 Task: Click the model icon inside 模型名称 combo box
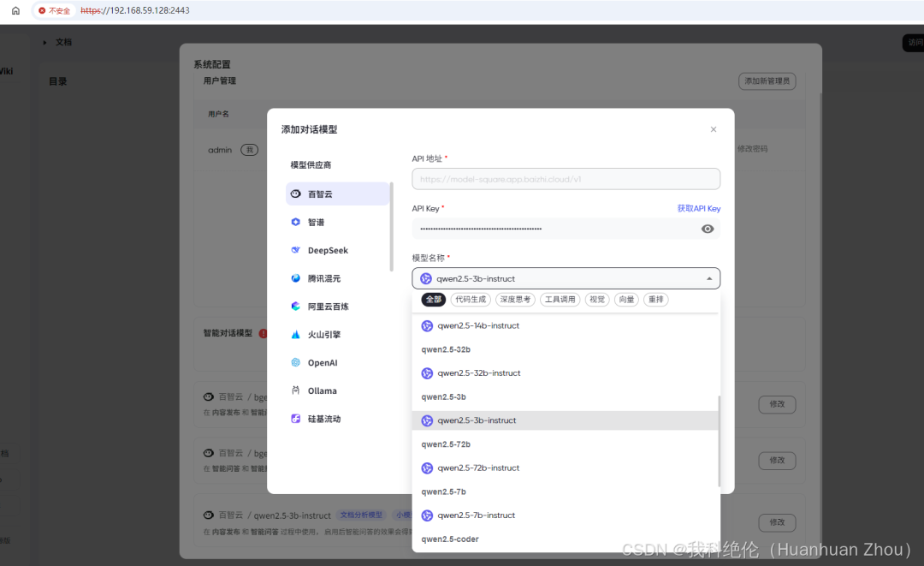(426, 278)
